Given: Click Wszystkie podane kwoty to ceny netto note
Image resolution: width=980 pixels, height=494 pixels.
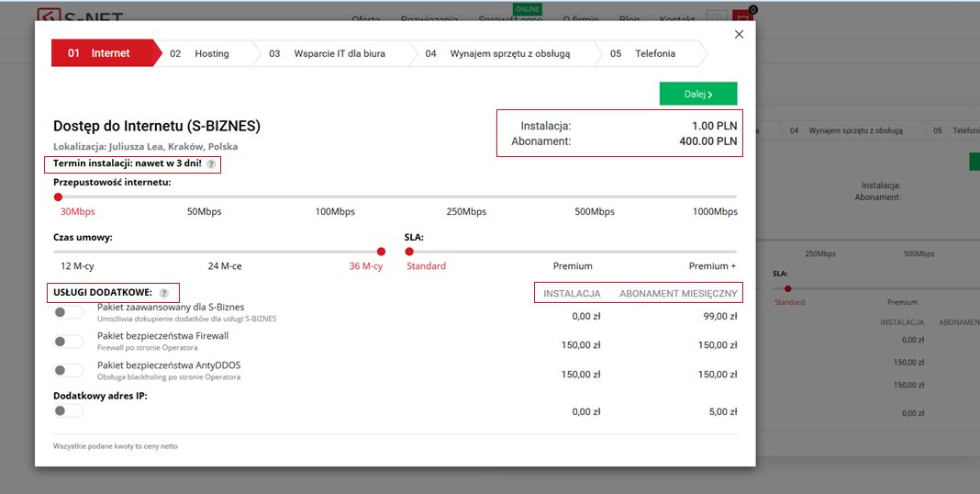Looking at the screenshot, I should (116, 446).
